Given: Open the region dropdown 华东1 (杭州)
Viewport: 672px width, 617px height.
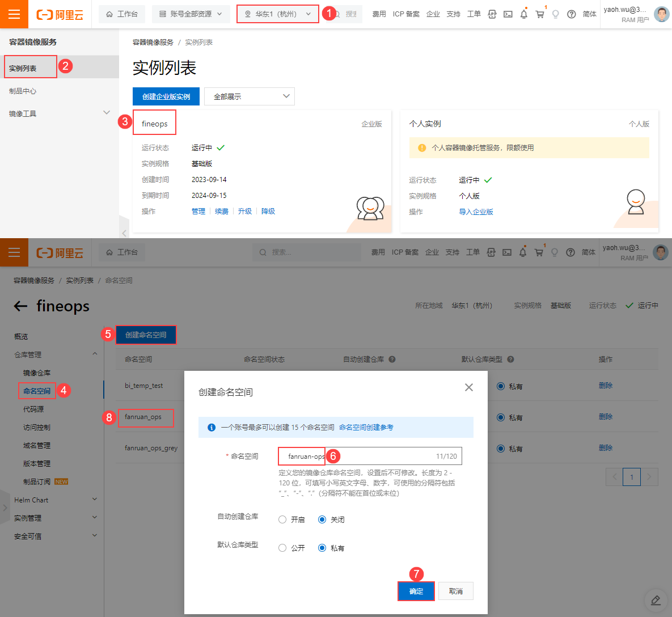Looking at the screenshot, I should 278,14.
